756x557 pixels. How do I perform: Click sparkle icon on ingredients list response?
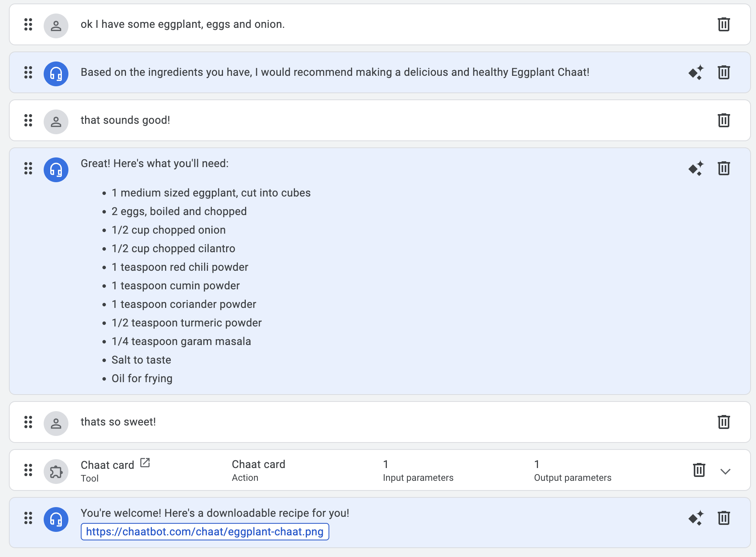pyautogui.click(x=696, y=168)
